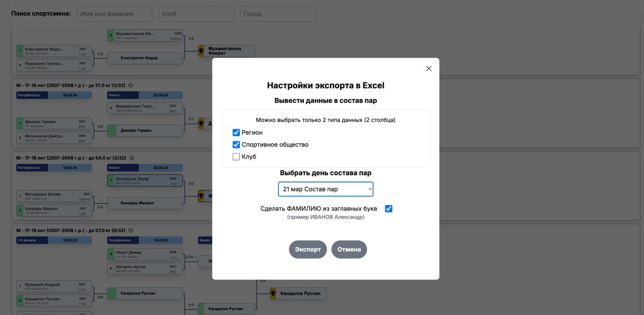Image resolution: width=644 pixels, height=315 pixels.
Task: Click Полуфиналы 18.03.24 header in 54.0 кг category
Action: [x=54, y=167]
